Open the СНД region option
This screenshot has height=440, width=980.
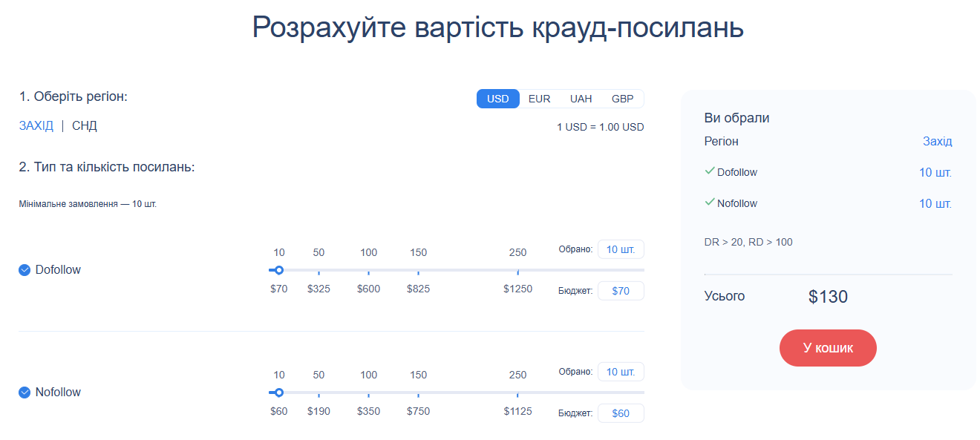pos(84,125)
